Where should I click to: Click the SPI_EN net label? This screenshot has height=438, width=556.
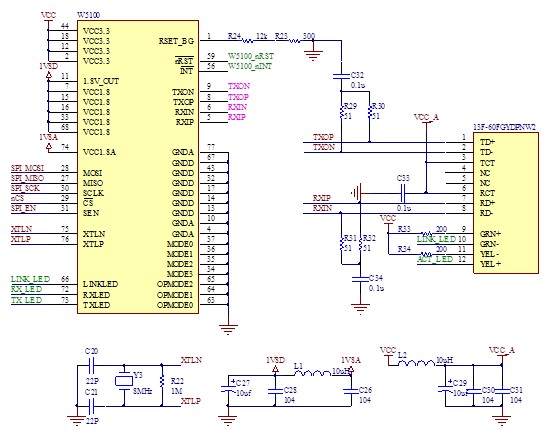click(23, 208)
